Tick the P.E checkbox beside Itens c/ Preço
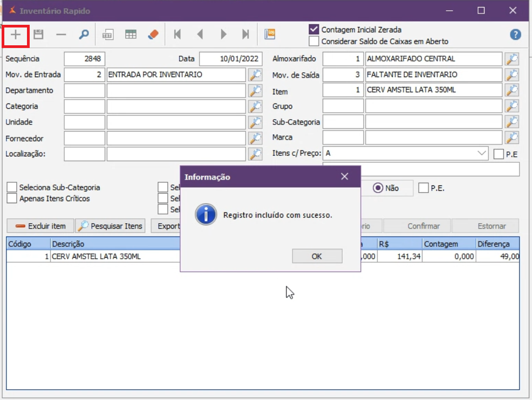Image resolution: width=532 pixels, height=400 pixels. point(499,154)
